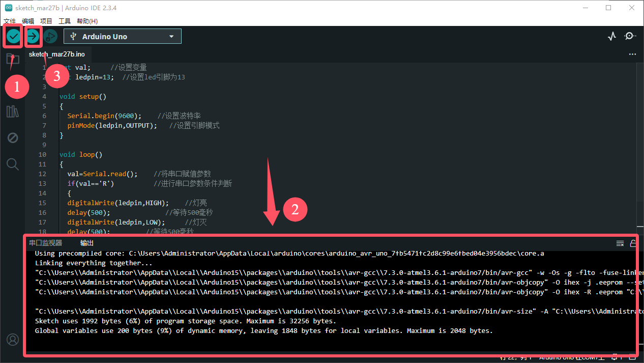
Task: Click 'Linking everything together...' output line
Action: [94, 263]
